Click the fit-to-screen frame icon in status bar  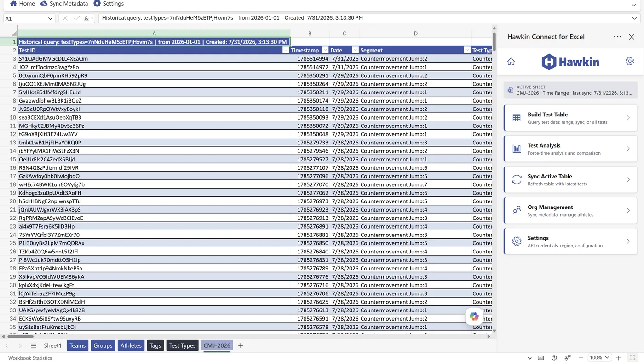click(x=632, y=358)
